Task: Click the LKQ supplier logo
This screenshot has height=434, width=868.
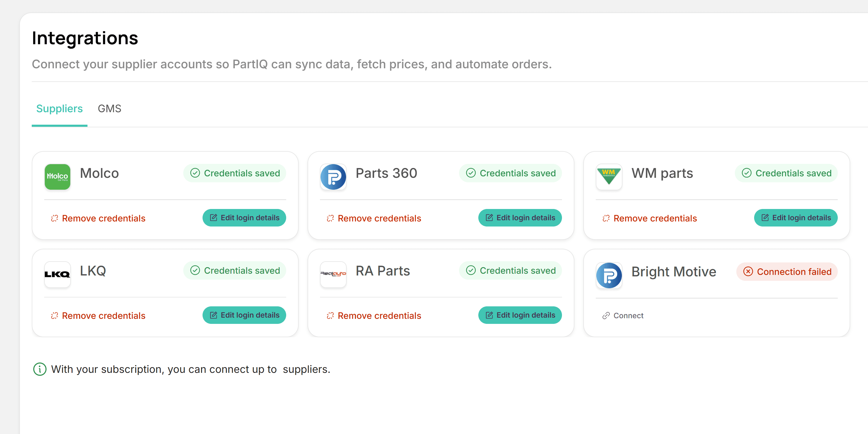Action: (x=57, y=274)
